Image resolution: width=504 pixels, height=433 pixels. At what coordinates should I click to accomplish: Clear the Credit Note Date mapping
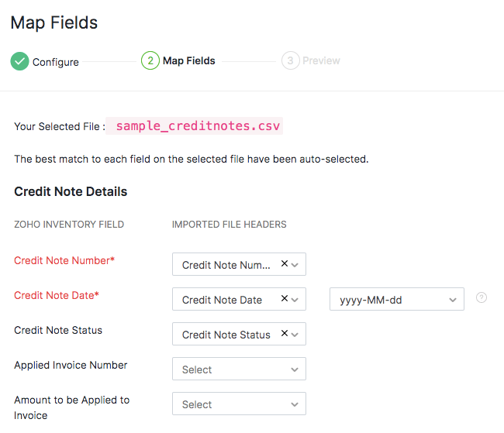285,299
